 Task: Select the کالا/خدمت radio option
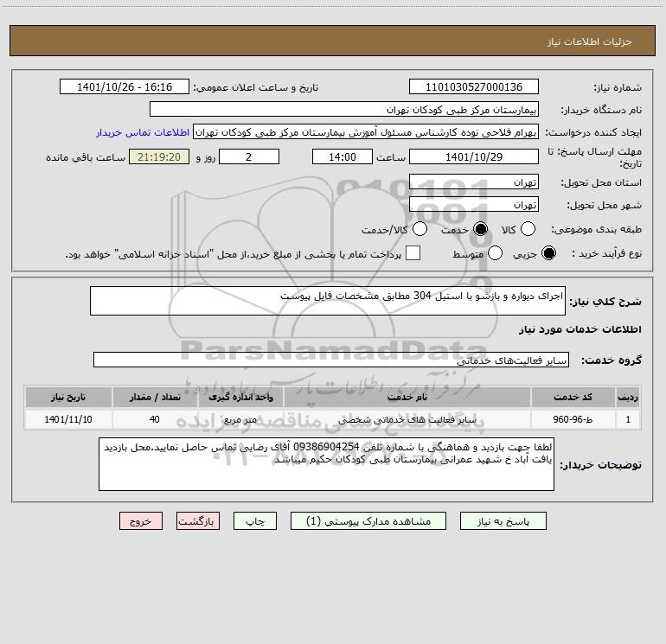419,229
